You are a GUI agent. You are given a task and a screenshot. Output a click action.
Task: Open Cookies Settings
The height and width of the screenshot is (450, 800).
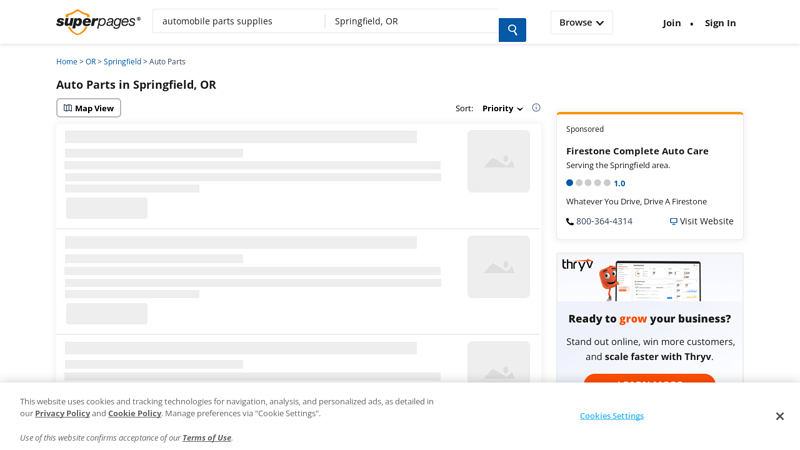coord(612,416)
